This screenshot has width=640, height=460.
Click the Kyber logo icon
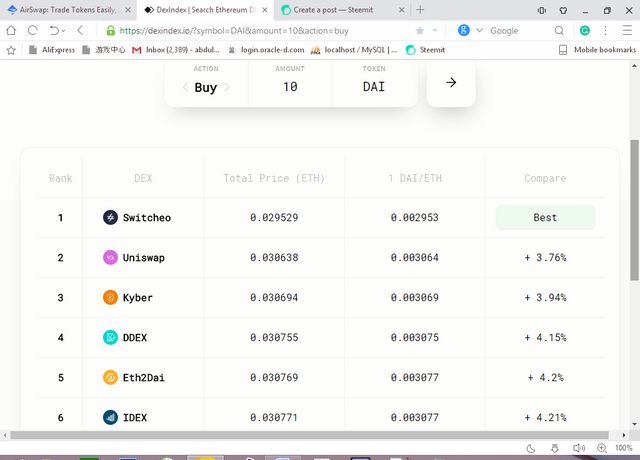click(x=110, y=297)
